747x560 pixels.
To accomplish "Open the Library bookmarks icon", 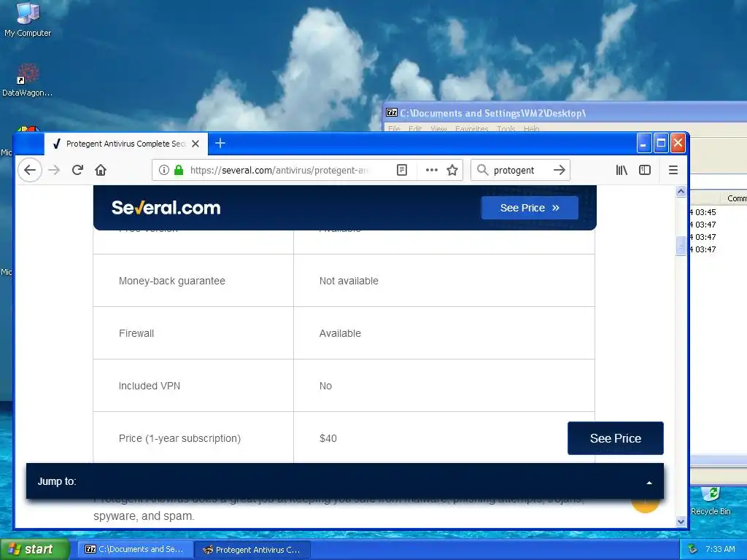I will pos(622,170).
